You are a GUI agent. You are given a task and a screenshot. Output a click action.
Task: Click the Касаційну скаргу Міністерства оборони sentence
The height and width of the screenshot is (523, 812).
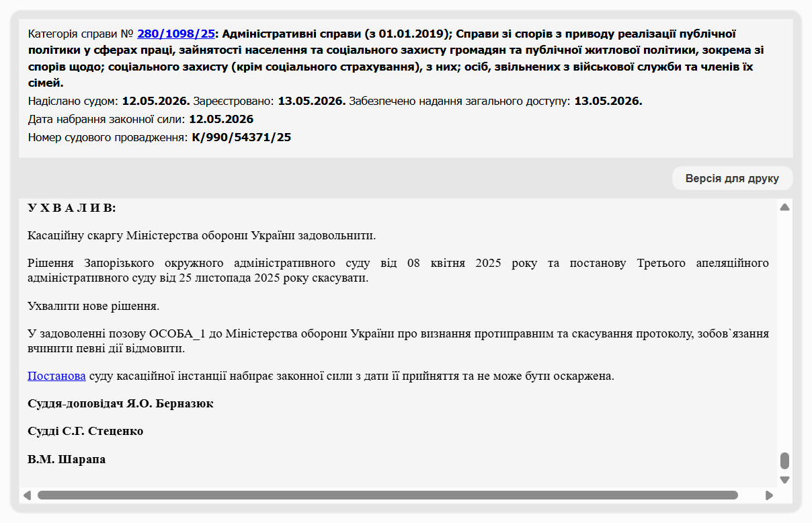(x=202, y=236)
